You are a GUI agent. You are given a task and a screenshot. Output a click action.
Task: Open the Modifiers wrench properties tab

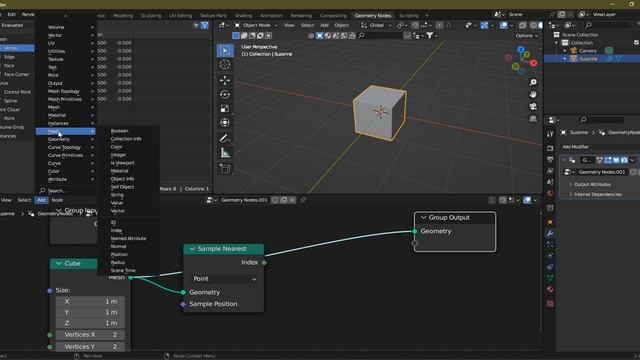coord(550,233)
